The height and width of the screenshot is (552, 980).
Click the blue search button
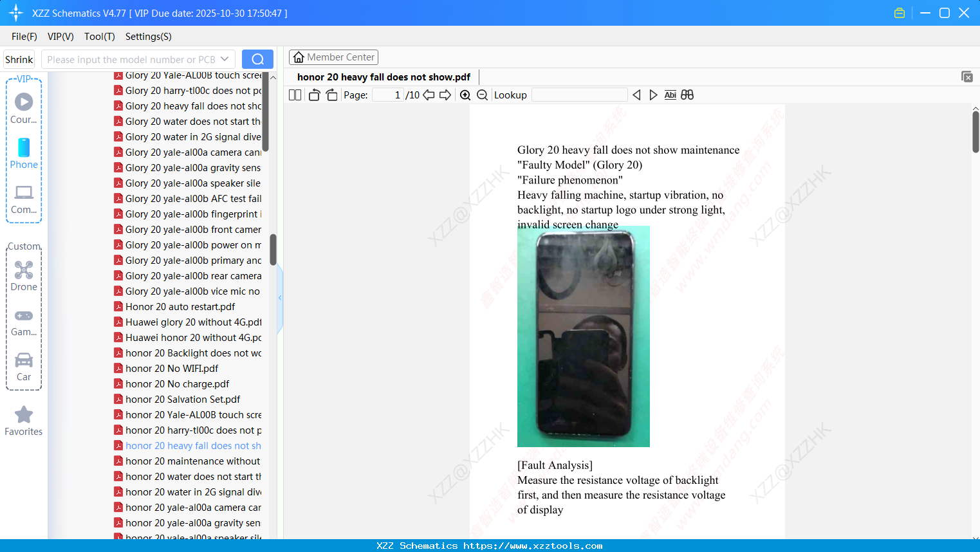[257, 59]
